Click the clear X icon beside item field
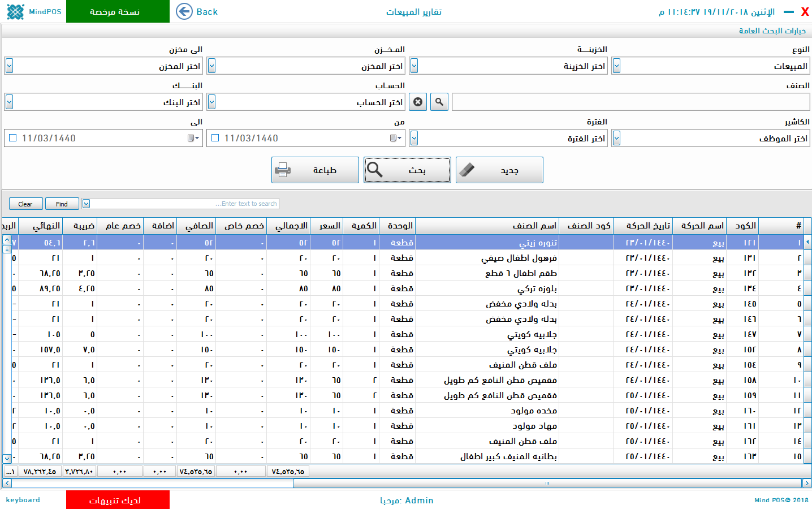 pos(418,102)
